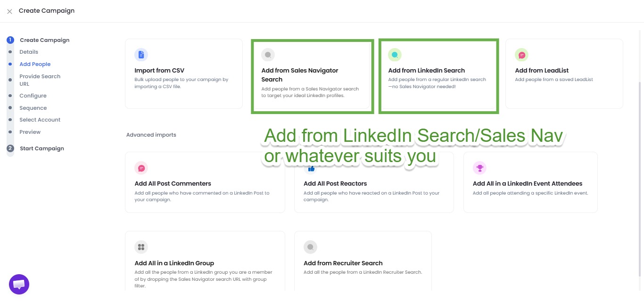The image size is (644, 302).
Task: Select the LinkedIn Group grid icon
Action: [x=141, y=247]
